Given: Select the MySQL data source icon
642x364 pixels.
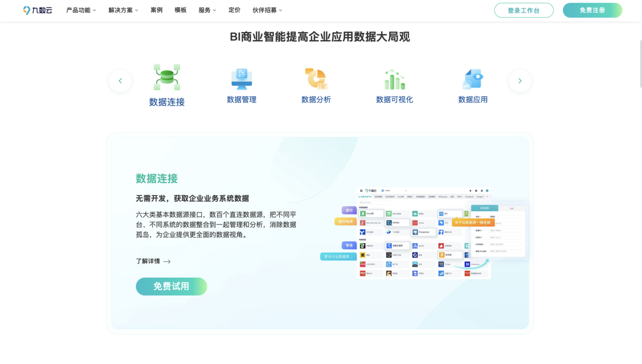Looking at the screenshot, I should pos(389,222).
